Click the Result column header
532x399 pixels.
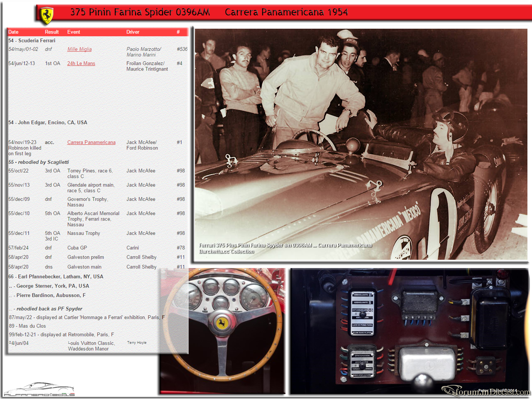coord(52,32)
